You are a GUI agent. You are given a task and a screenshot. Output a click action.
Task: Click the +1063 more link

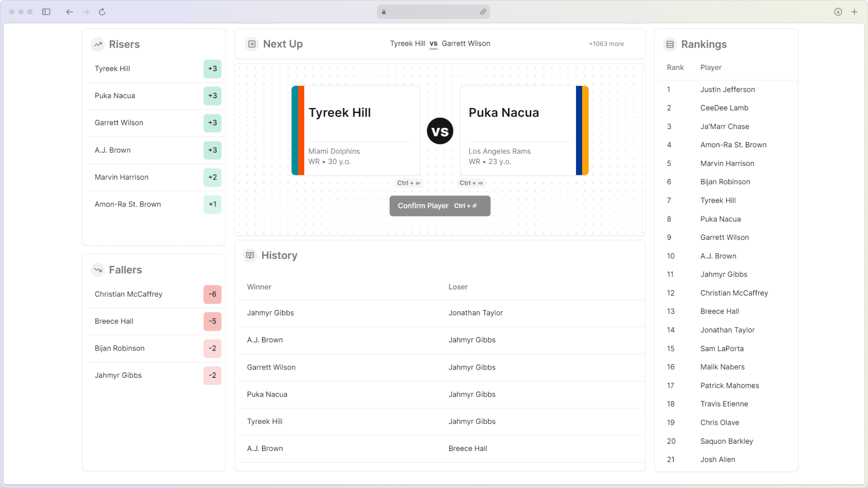coord(606,43)
